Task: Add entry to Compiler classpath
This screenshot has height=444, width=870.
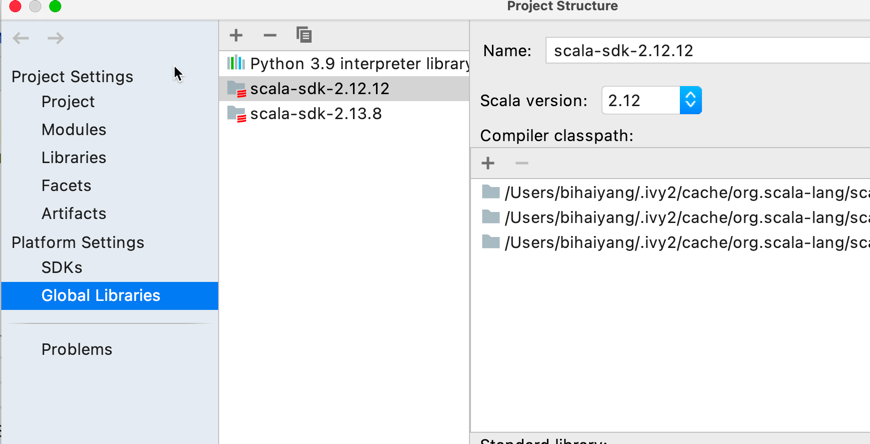Action: (x=488, y=163)
